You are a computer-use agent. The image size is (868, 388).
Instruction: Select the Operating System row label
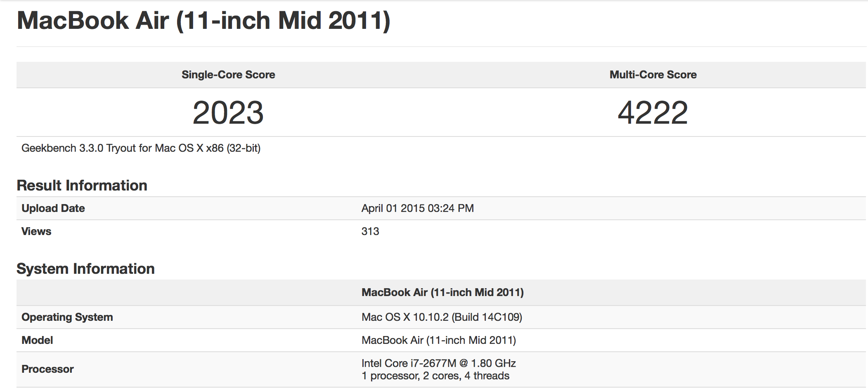67,317
